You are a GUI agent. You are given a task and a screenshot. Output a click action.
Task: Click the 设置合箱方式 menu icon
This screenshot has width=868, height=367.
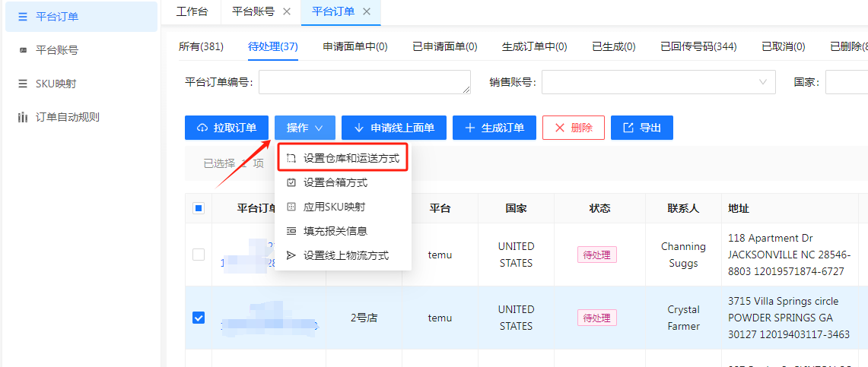291,182
